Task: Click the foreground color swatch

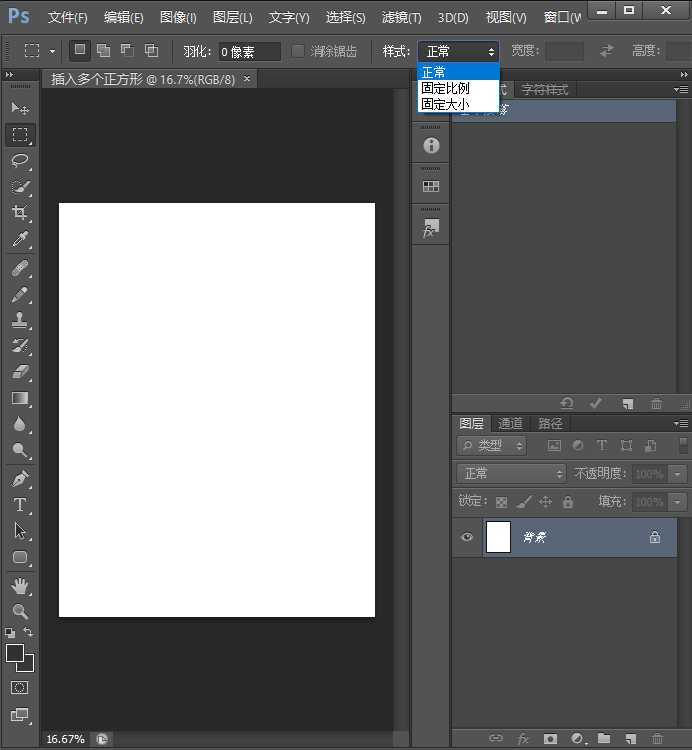Action: tap(15, 653)
